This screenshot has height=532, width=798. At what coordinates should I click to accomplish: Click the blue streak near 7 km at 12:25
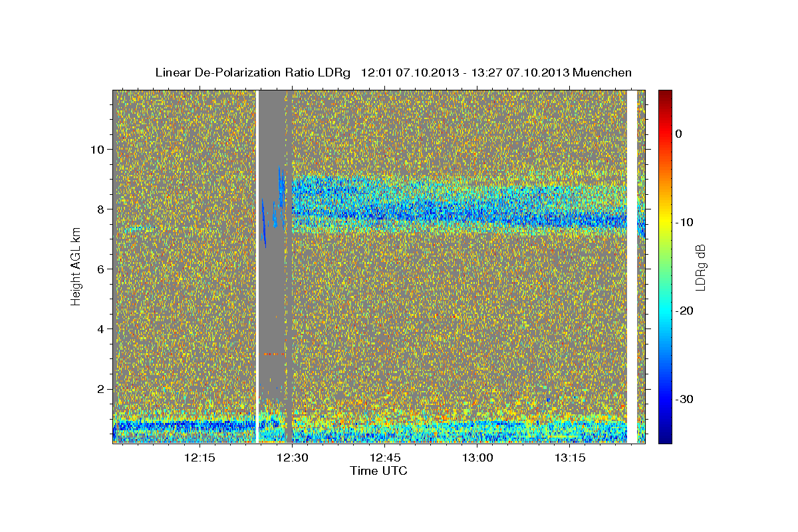(x=264, y=223)
